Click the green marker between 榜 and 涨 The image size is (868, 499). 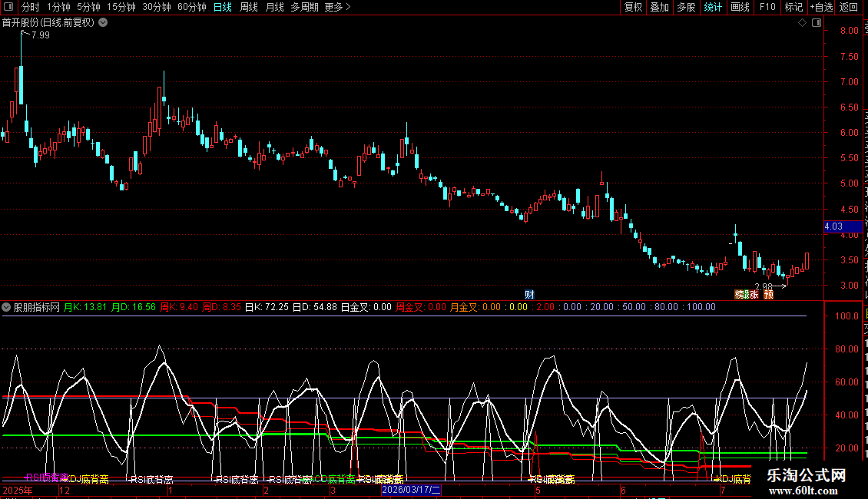[x=747, y=294]
